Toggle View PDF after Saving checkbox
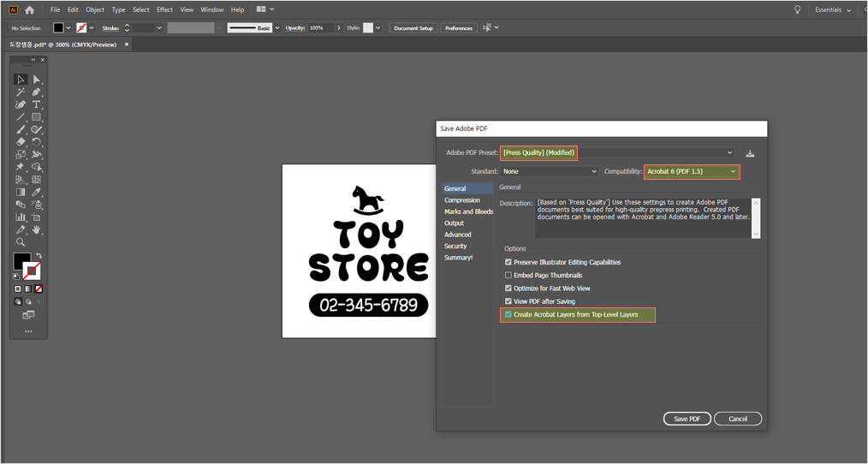Screen dimensions: 868x464 click(508, 301)
